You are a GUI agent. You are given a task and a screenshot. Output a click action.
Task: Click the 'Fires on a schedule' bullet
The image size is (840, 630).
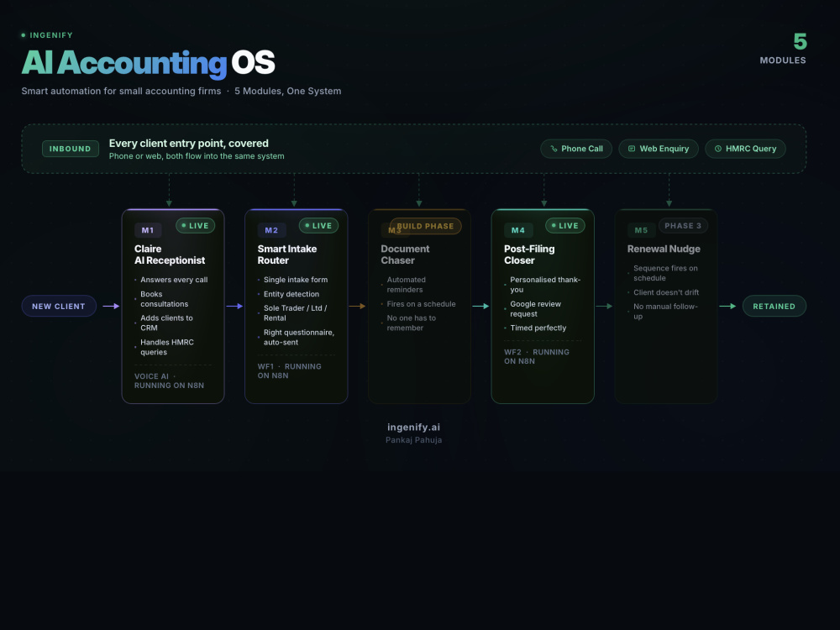tap(421, 304)
